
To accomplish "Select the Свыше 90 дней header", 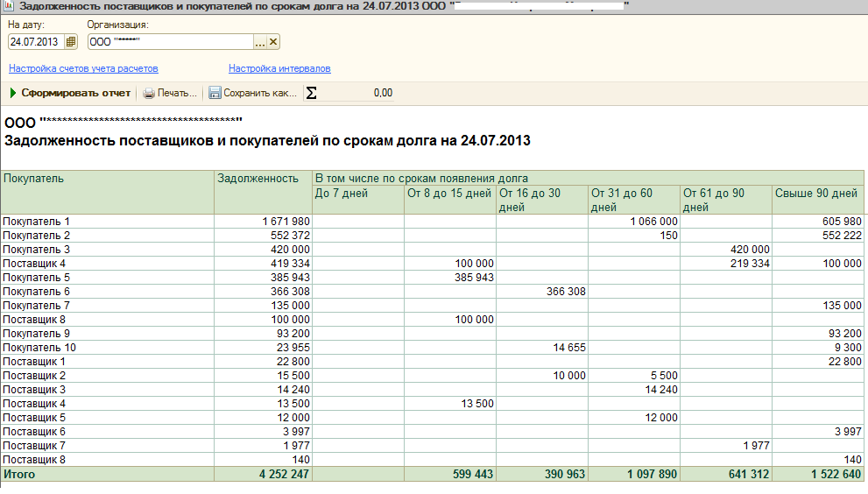I will tap(817, 200).
